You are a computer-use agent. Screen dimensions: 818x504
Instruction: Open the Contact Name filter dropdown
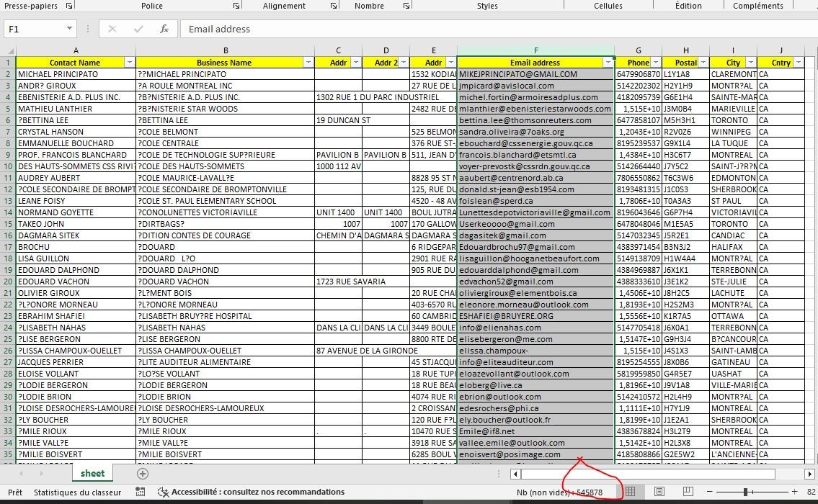click(130, 63)
